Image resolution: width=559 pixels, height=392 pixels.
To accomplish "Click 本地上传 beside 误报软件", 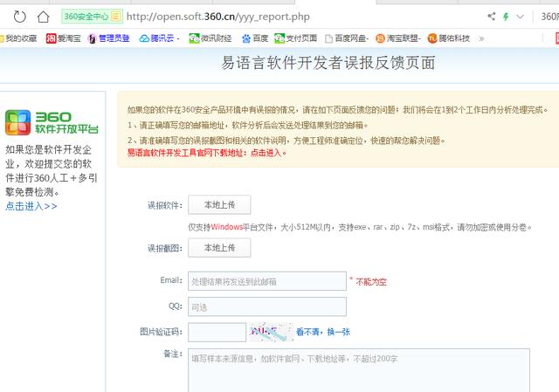I will pyautogui.click(x=219, y=204).
